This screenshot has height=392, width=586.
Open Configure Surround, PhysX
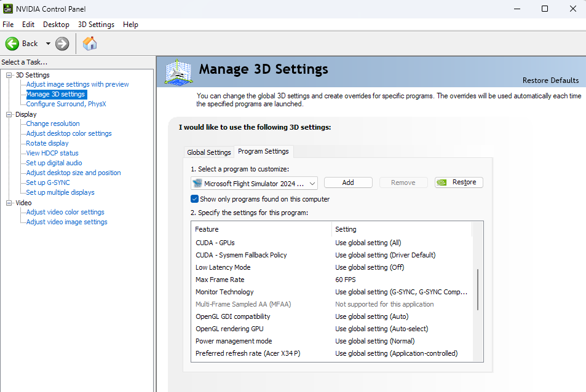tap(66, 104)
